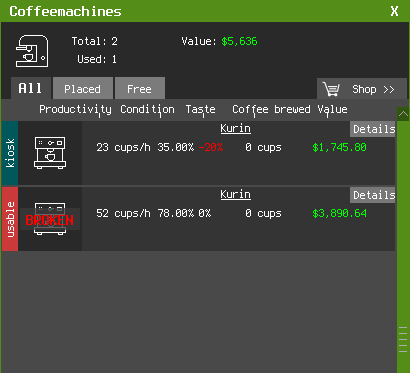Image resolution: width=410 pixels, height=373 pixels.
Task: Sort by Value column
Action: tap(332, 109)
